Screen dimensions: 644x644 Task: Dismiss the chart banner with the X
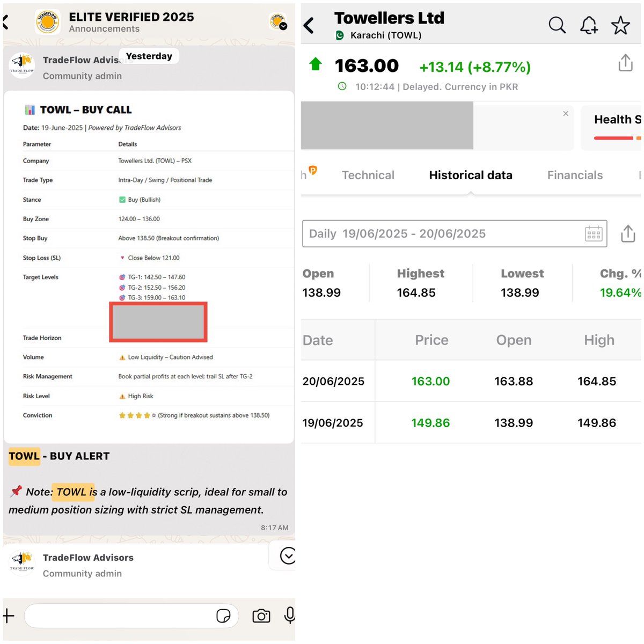pyautogui.click(x=566, y=113)
